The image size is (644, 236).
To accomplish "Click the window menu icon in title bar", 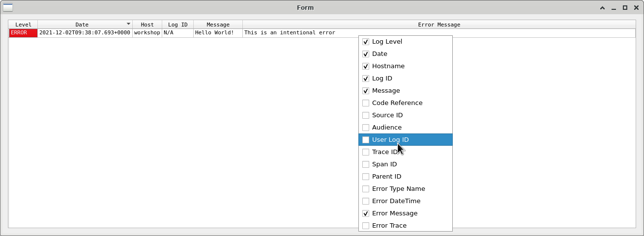I will click(x=8, y=7).
